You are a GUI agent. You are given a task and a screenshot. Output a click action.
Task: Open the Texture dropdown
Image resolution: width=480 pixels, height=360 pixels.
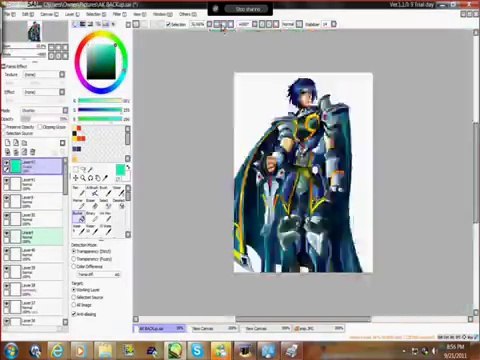pos(62,75)
